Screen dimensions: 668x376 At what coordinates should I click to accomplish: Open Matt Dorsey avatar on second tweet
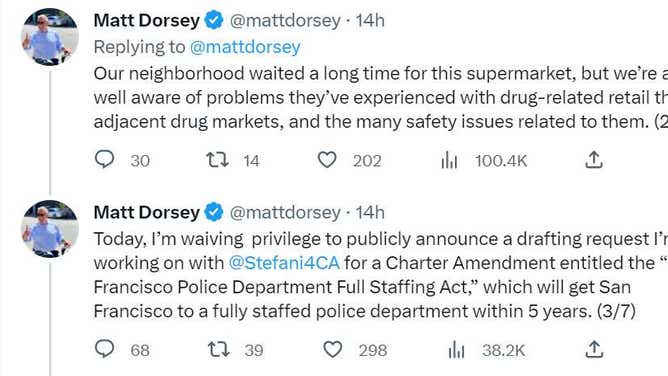pos(50,229)
